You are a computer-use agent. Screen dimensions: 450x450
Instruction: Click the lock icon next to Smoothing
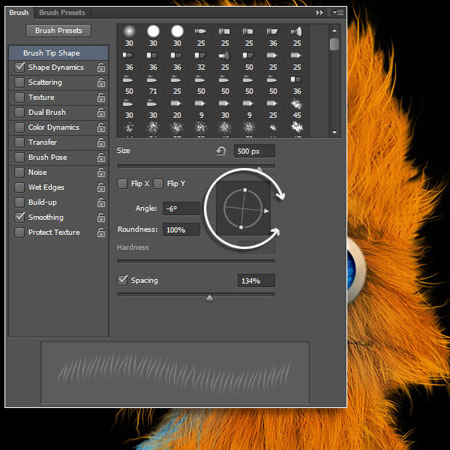pyautogui.click(x=101, y=218)
